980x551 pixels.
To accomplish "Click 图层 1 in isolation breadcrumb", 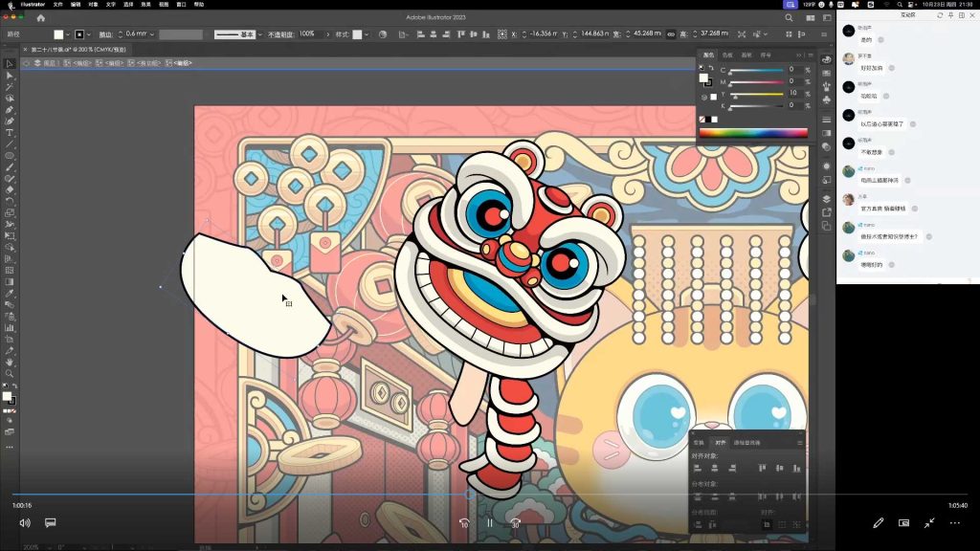I will click(50, 63).
